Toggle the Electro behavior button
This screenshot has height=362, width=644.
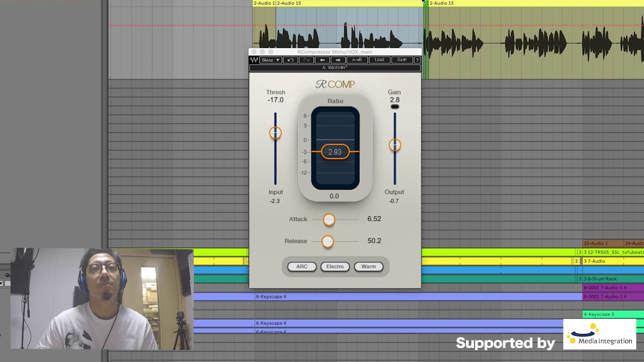point(335,266)
